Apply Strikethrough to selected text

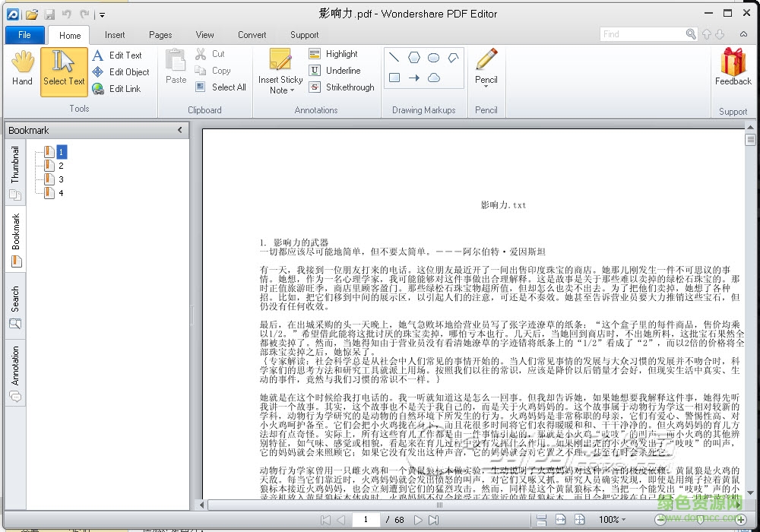point(342,87)
